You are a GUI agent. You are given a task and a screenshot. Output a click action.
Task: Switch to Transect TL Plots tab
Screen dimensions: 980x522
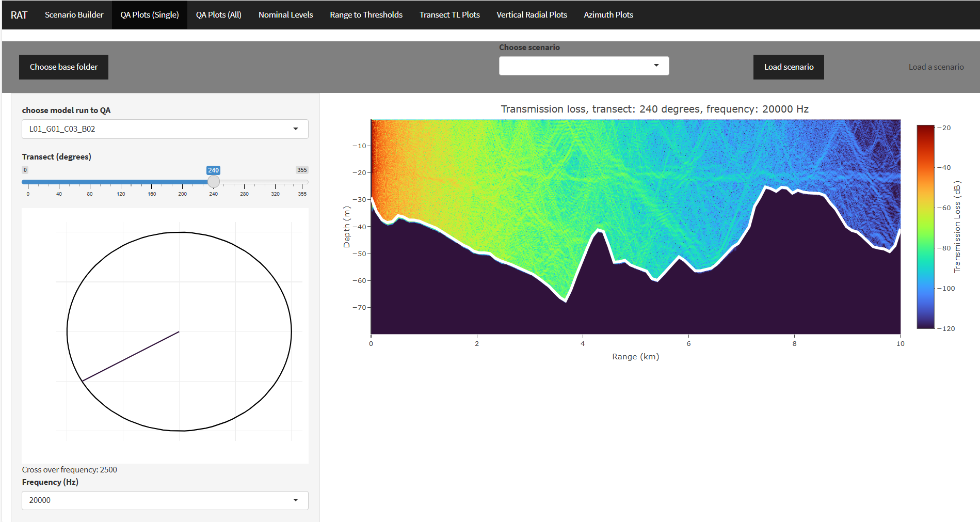coord(449,15)
